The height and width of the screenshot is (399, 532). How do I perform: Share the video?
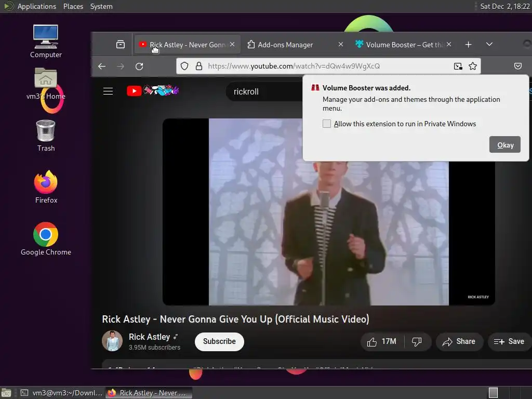pos(459,342)
